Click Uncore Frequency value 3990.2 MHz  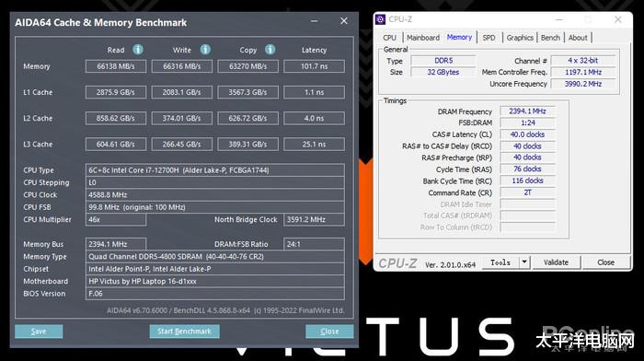click(583, 84)
